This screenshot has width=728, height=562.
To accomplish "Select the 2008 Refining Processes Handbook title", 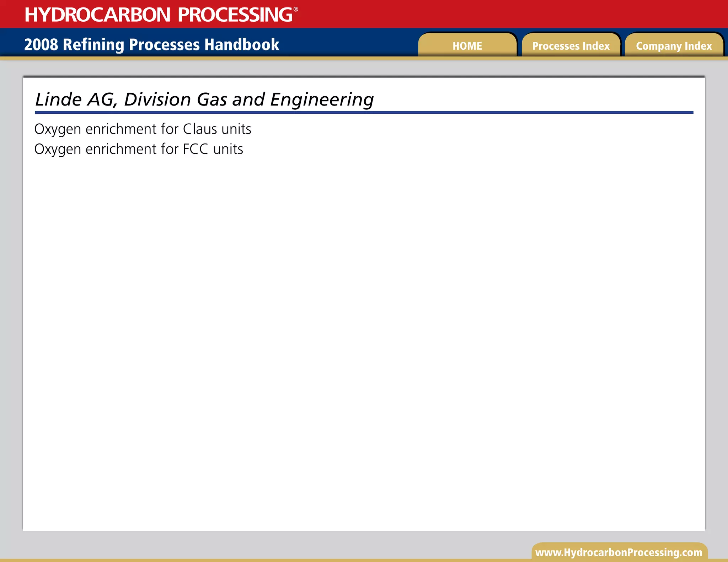I will click(x=152, y=45).
